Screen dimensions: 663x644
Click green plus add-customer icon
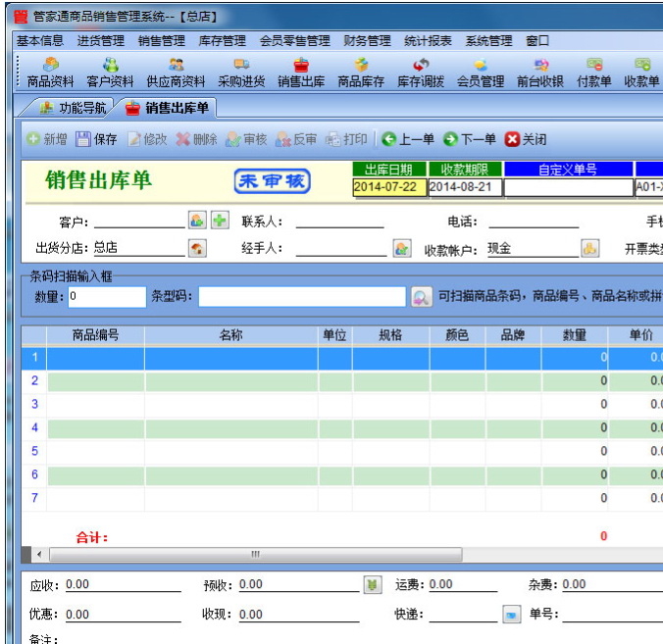tap(220, 221)
